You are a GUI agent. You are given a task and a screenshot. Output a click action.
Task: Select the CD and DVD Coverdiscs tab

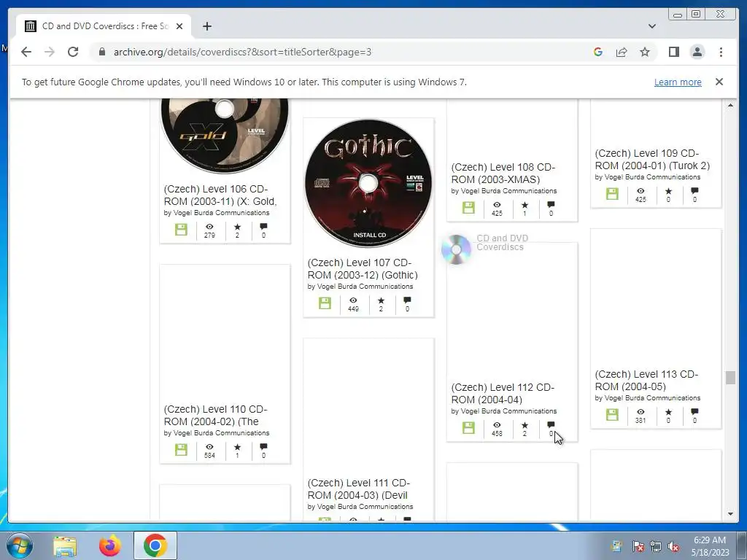click(104, 26)
